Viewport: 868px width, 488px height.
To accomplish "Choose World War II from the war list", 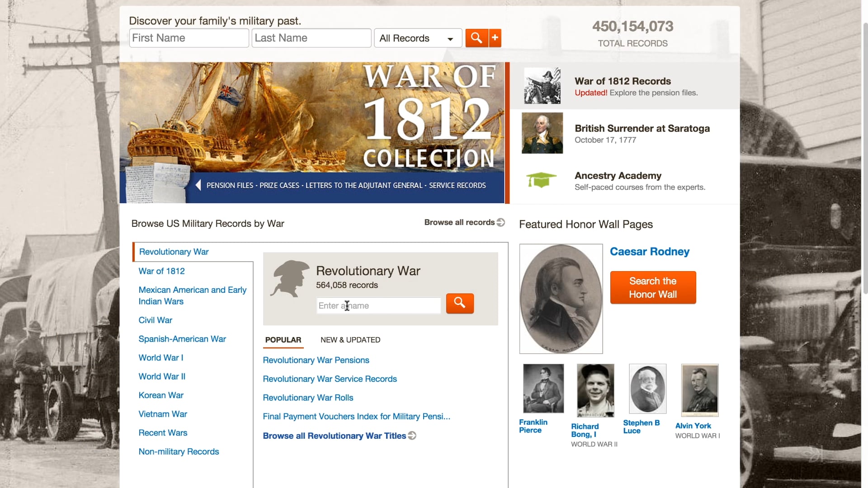I will (x=162, y=376).
